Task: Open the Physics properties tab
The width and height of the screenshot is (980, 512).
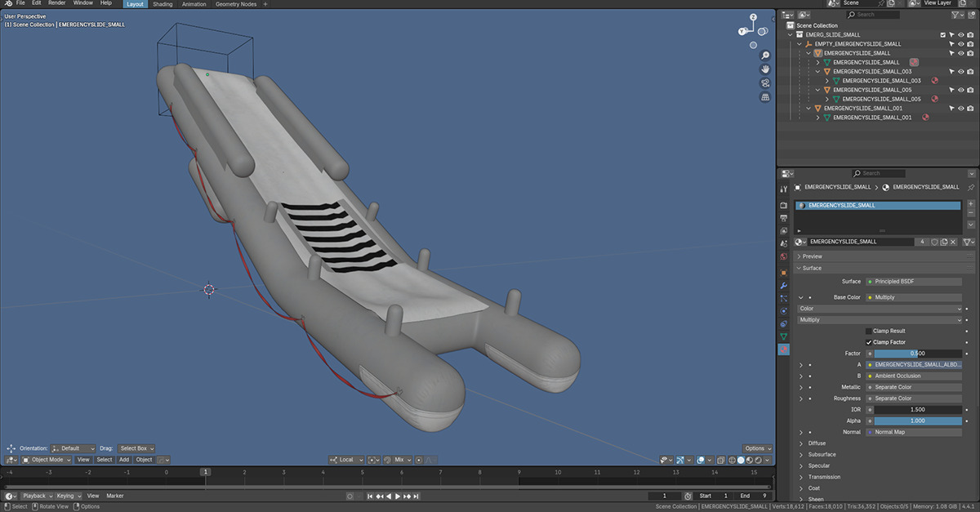Action: click(x=783, y=310)
